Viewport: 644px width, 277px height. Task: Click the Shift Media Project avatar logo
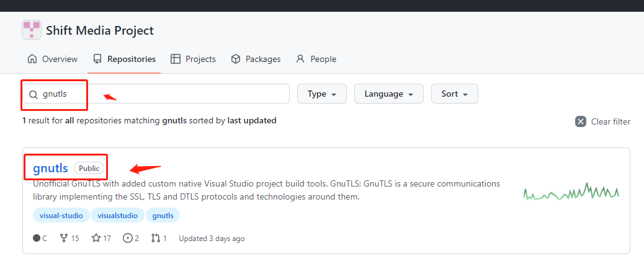(x=32, y=30)
